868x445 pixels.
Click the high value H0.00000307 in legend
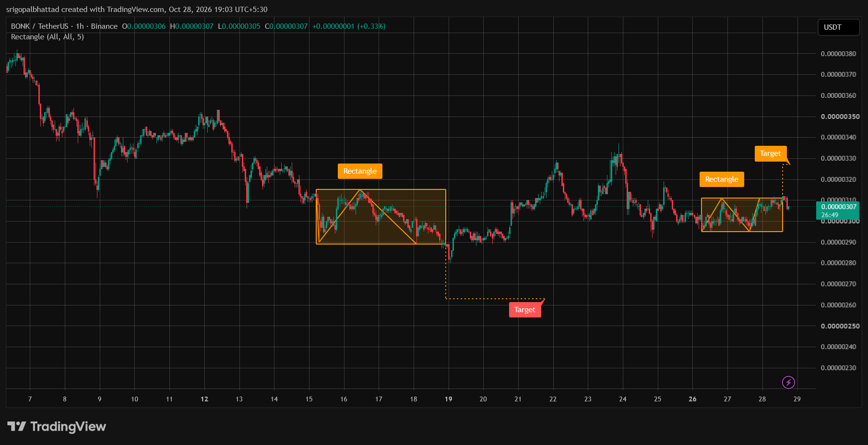191,26
